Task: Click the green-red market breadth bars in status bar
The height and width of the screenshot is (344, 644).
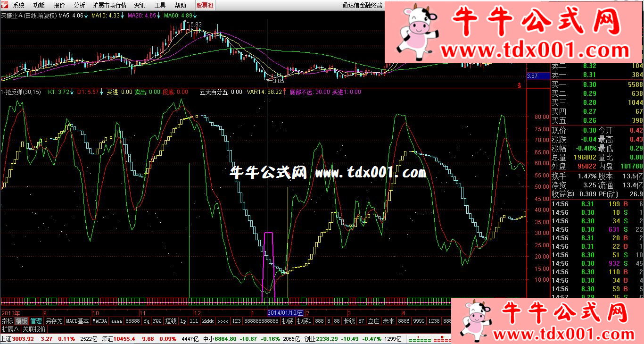Action: pyautogui.click(x=429, y=339)
